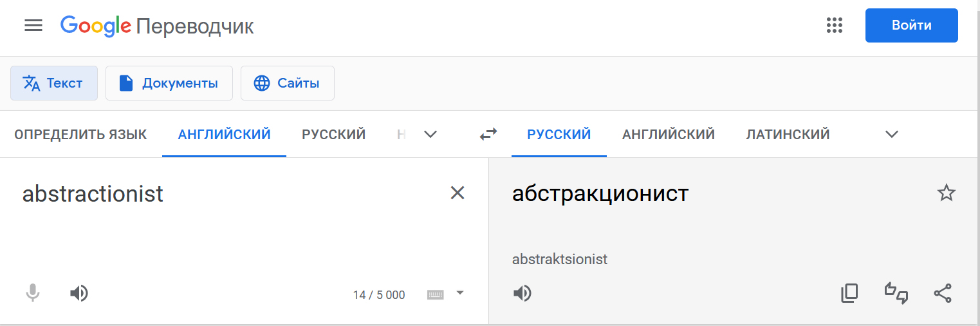This screenshot has width=980, height=326.
Task: Clear the source text field
Action: tap(457, 193)
